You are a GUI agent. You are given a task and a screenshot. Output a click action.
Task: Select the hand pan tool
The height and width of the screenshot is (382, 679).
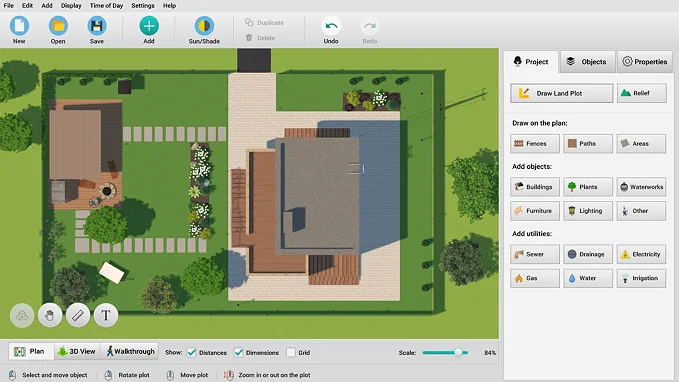50,315
